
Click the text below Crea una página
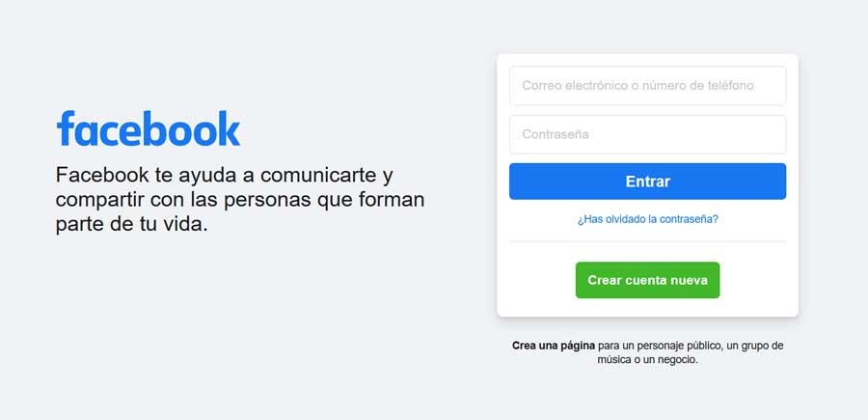point(648,352)
